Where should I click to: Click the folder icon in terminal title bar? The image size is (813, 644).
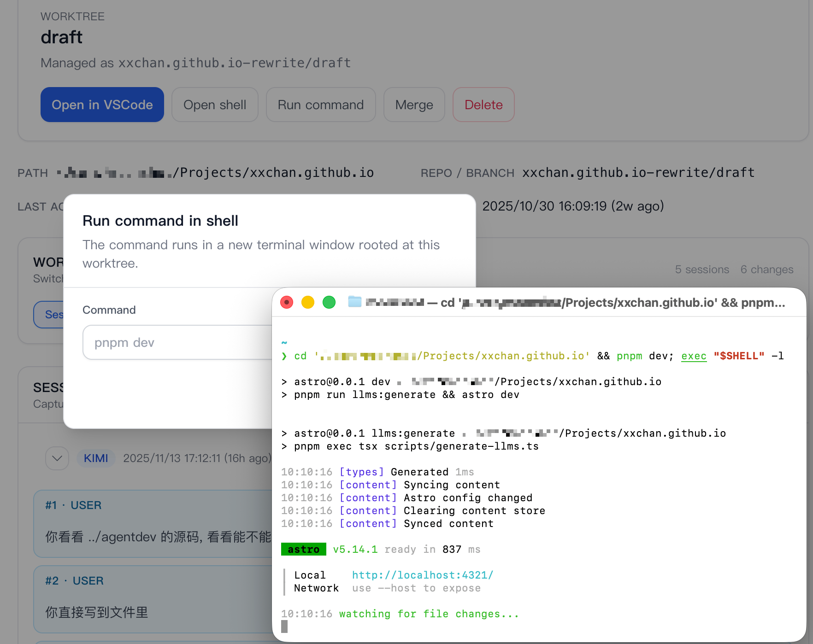[x=354, y=302]
